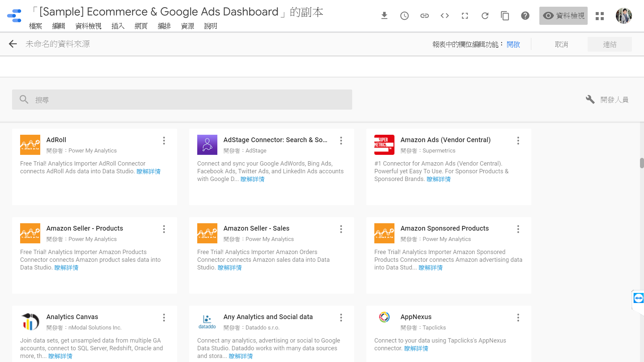Click Analytics Canvas 瞭解詳情 link
The height and width of the screenshot is (362, 644).
coord(60,356)
